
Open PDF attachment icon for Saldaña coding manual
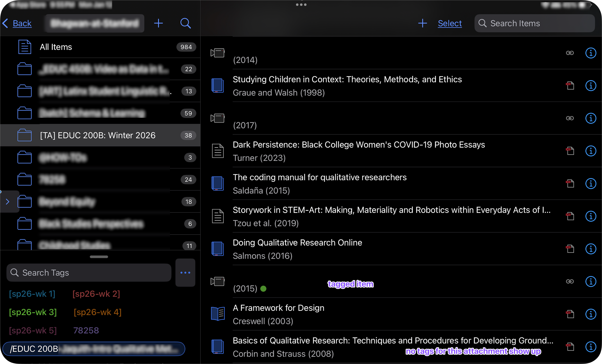click(x=570, y=184)
